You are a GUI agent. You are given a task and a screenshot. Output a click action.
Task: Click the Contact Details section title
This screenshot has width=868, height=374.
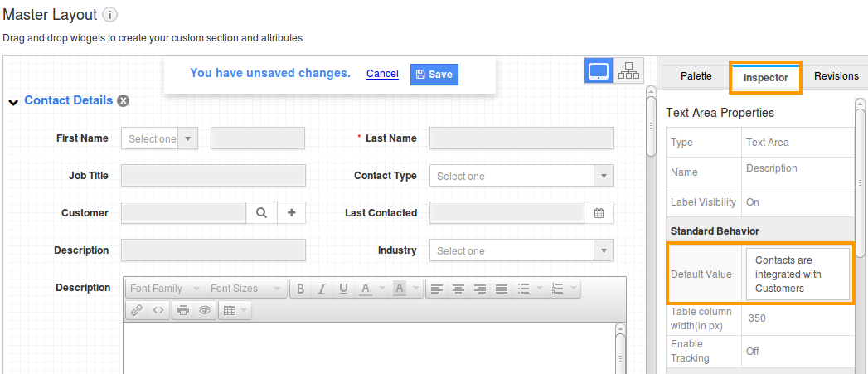[69, 100]
